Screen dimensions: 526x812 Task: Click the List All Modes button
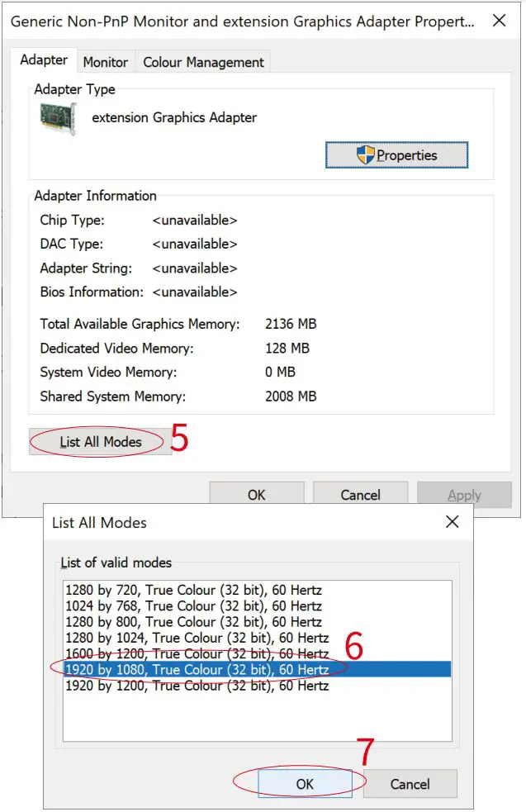pos(101,442)
